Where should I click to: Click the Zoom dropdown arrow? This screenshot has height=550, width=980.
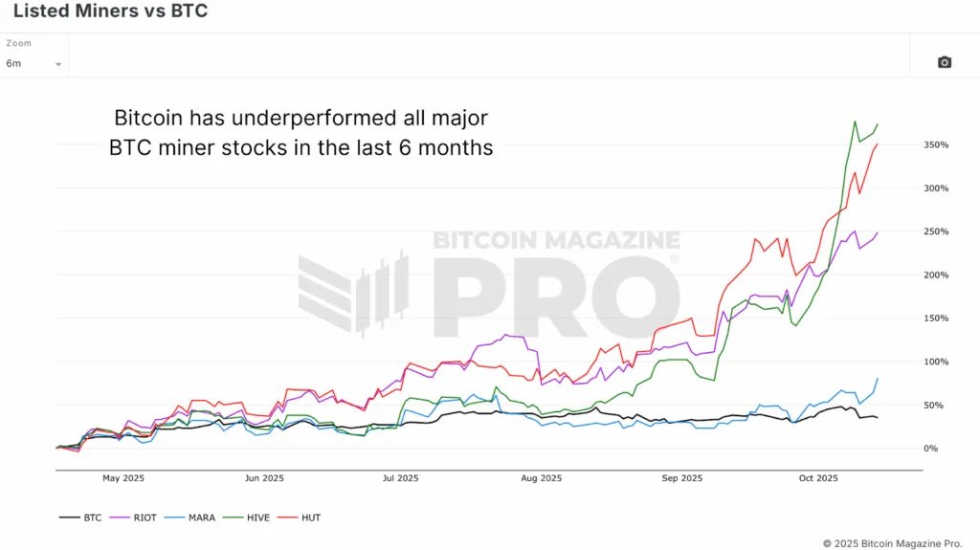coord(58,64)
